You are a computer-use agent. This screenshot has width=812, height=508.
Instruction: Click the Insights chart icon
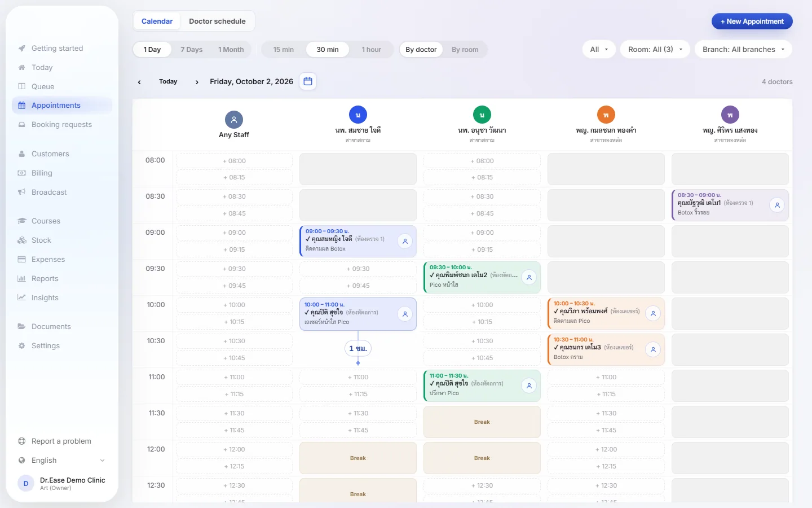(21, 297)
